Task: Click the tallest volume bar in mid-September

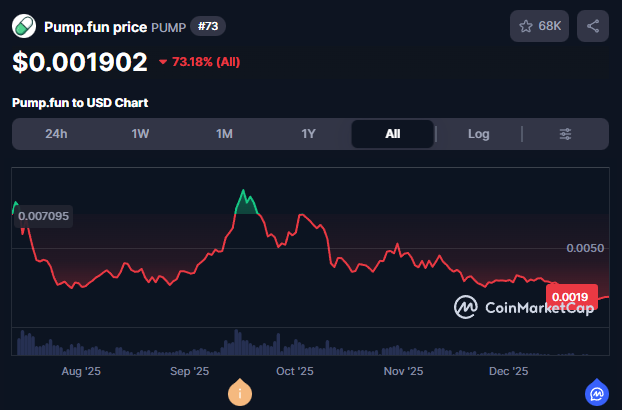Action: coord(237,342)
